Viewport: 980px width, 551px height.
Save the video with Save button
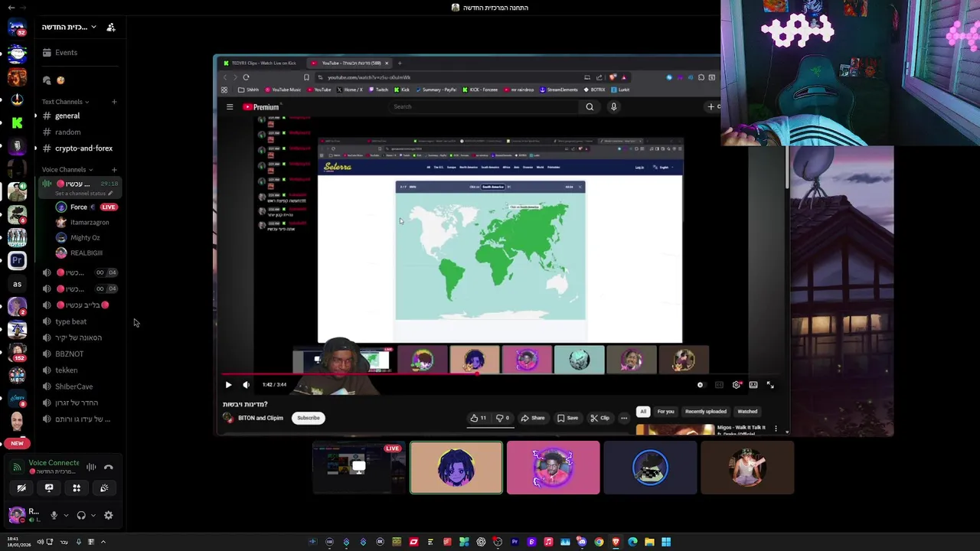point(568,418)
